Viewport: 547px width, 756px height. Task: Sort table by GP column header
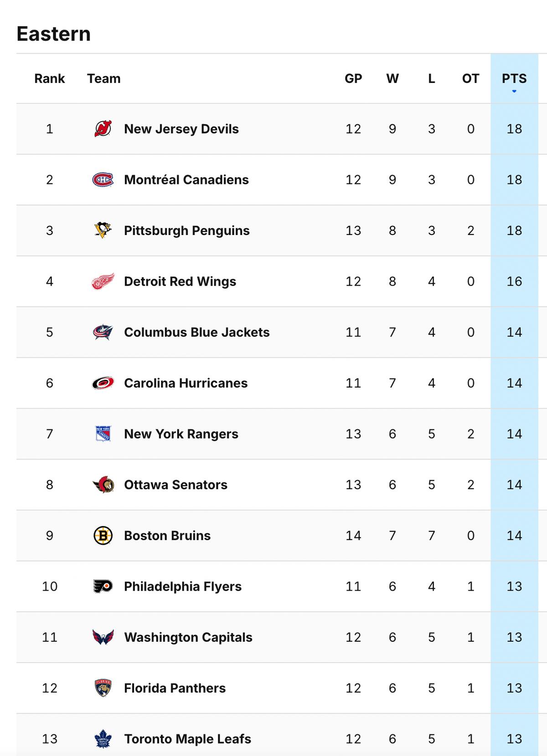(353, 79)
